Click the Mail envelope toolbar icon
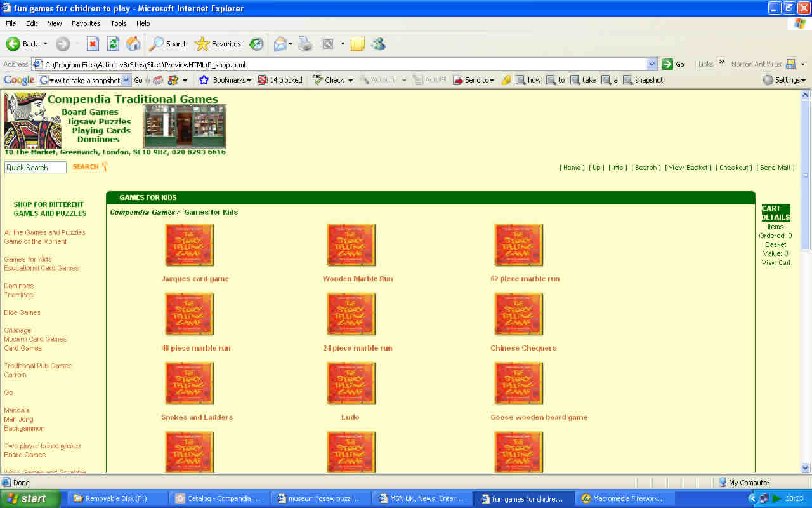This screenshot has height=508, width=812. pos(280,44)
